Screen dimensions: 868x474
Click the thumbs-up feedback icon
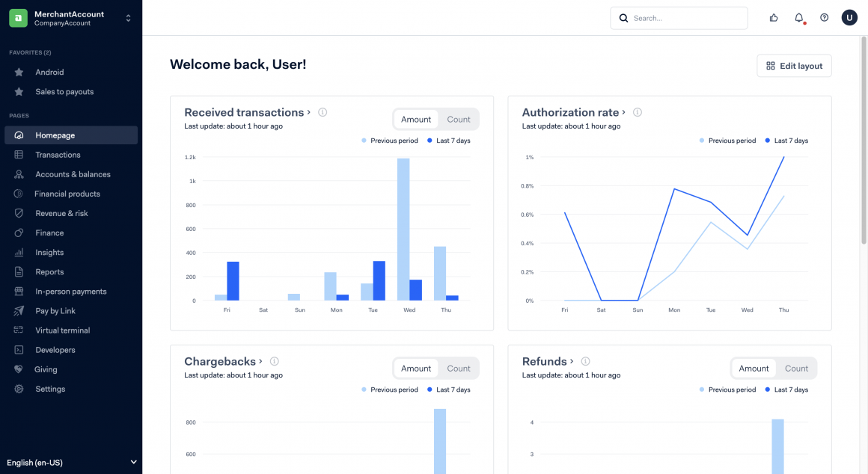coord(774,18)
